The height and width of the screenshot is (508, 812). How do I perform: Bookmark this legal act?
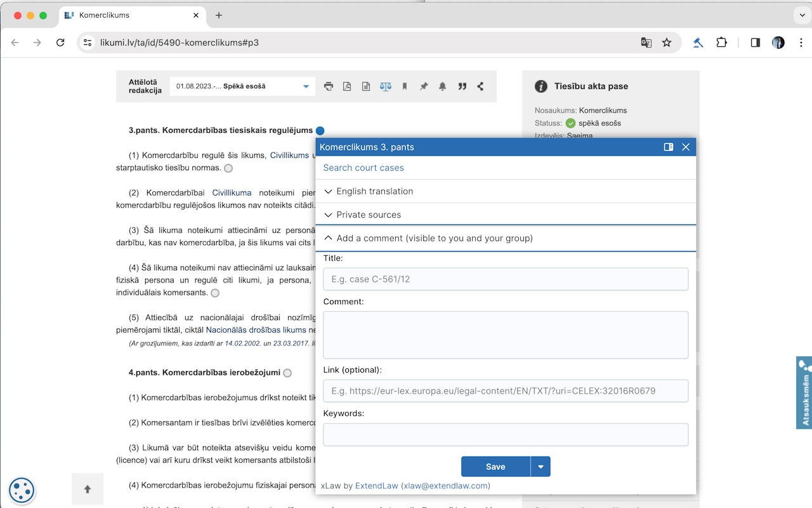tap(405, 86)
